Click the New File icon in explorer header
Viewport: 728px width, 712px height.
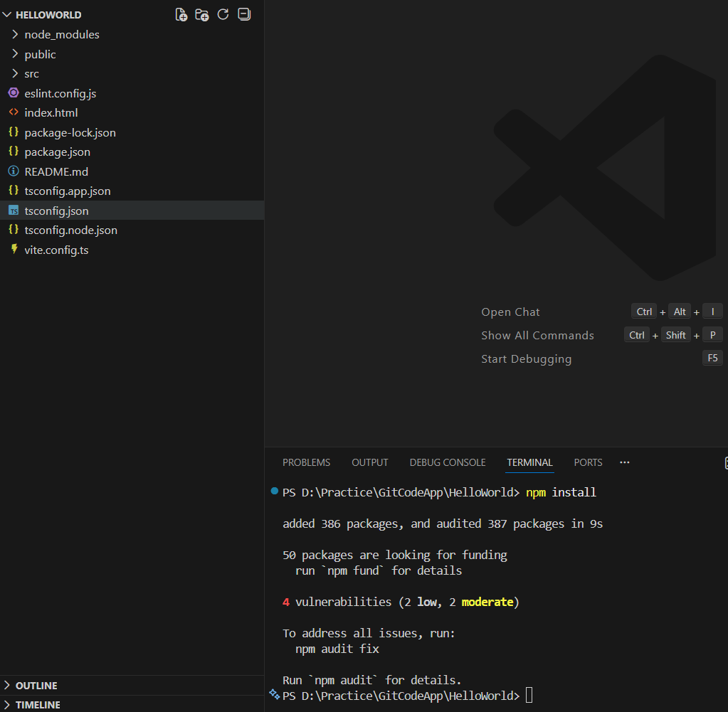click(x=181, y=14)
